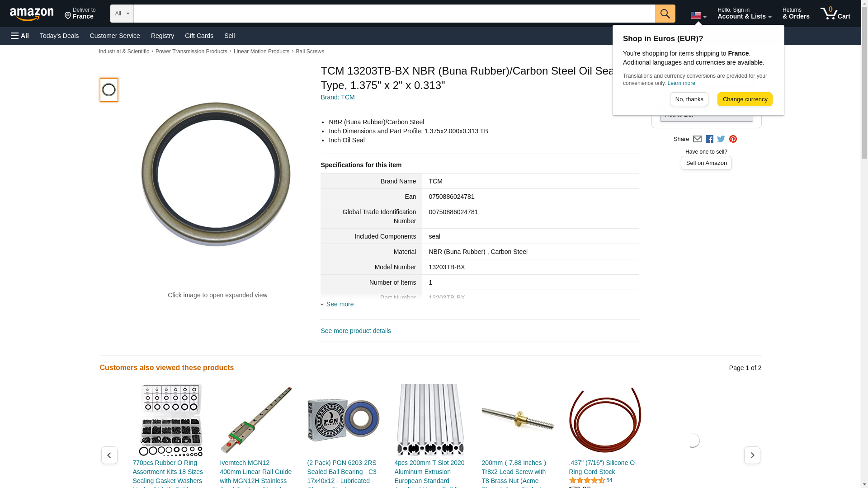The height and width of the screenshot is (488, 868).
Task: Open the shopping cart
Action: coord(835,14)
